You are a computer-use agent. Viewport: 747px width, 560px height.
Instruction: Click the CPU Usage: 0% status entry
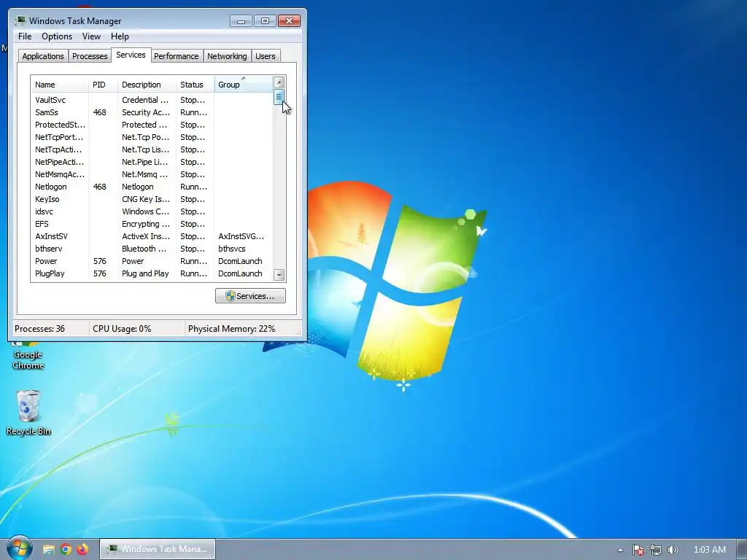122,329
